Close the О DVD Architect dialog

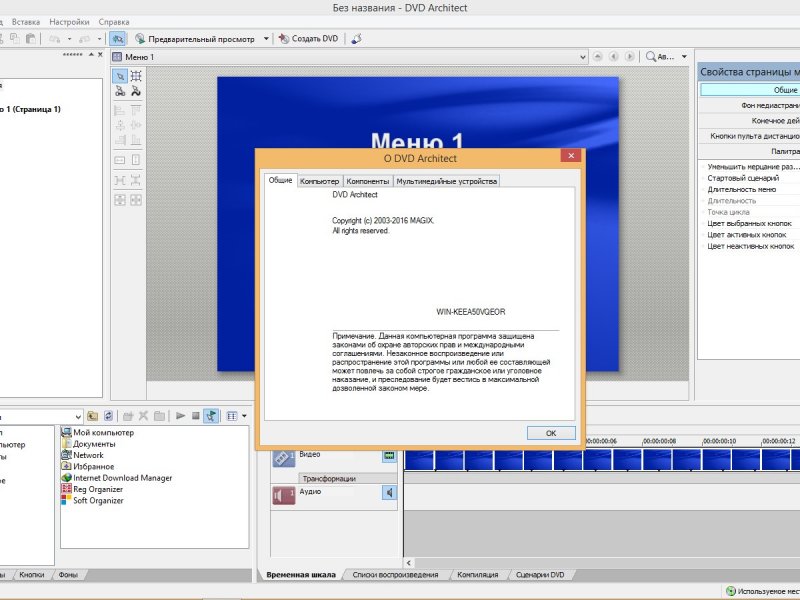(x=571, y=156)
